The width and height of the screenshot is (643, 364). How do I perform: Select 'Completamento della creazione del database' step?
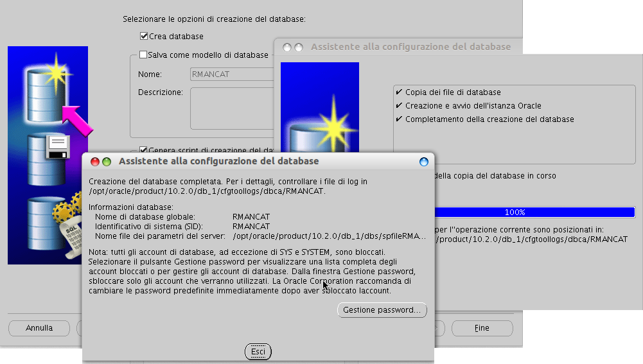click(489, 119)
